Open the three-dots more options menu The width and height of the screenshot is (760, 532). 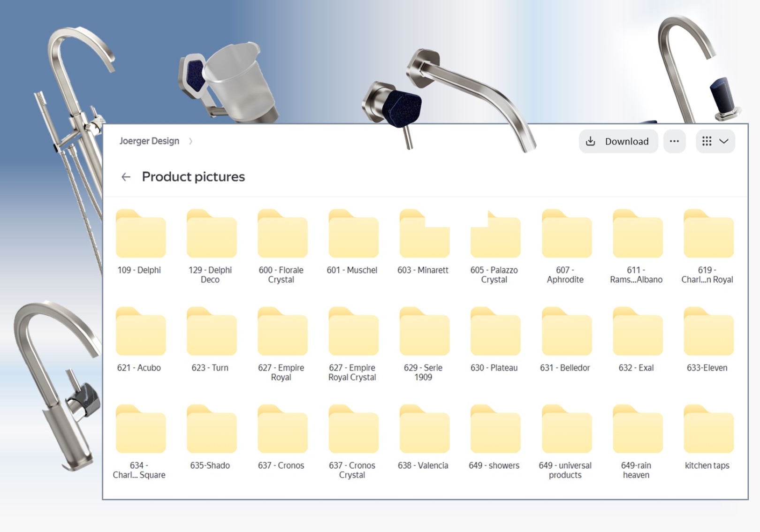point(674,141)
